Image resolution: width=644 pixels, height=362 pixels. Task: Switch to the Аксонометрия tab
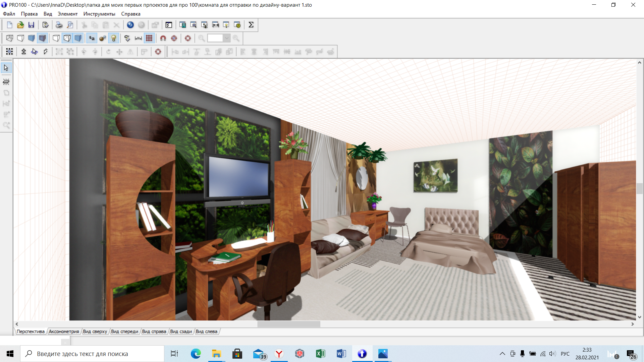(64, 331)
